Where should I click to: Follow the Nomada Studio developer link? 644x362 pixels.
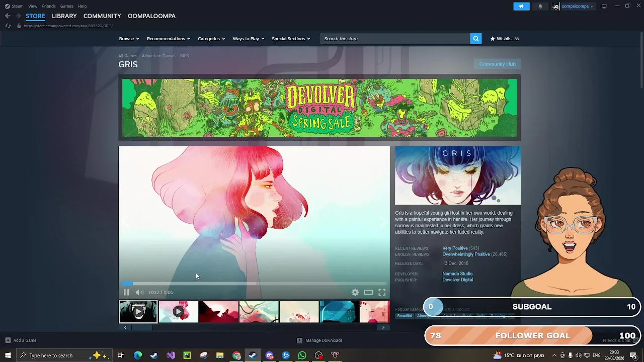pos(457,274)
